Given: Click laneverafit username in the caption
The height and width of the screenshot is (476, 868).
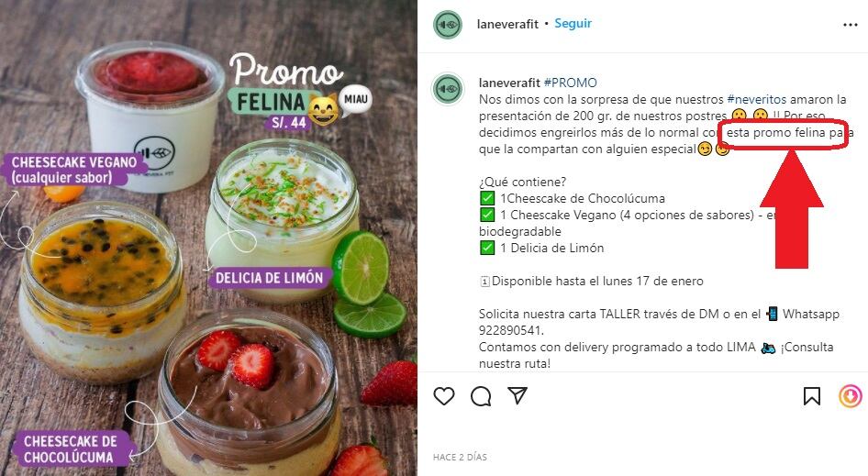Looking at the screenshot, I should point(509,83).
